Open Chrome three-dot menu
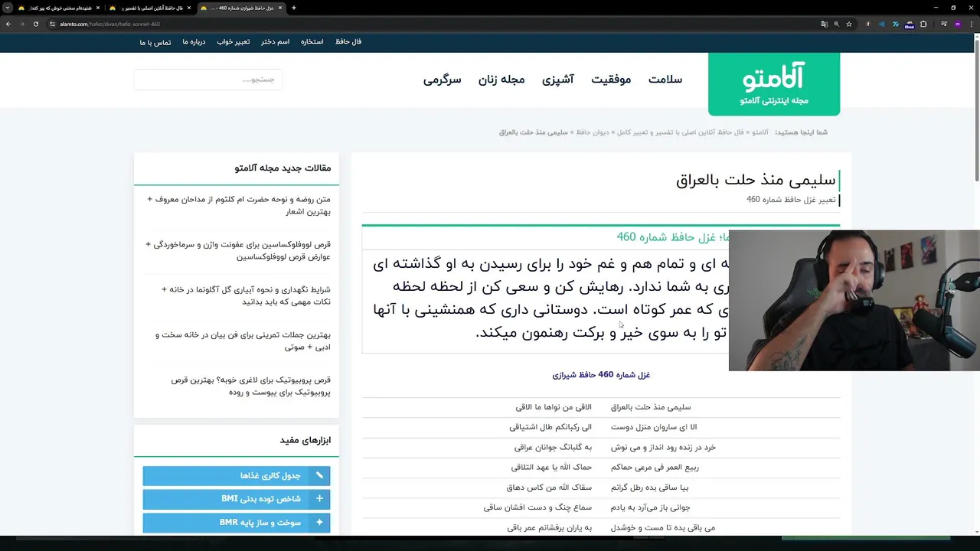The width and height of the screenshot is (980, 551). click(972, 24)
